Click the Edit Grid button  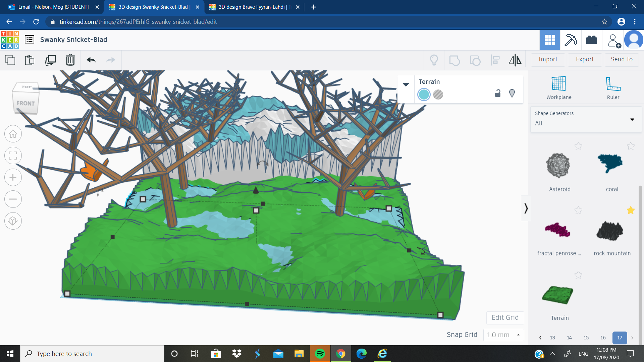click(x=505, y=317)
